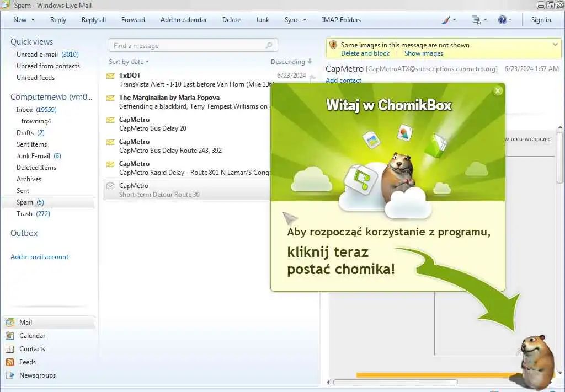
Task: Click the Mail icon in bottom navigation
Action: pyautogui.click(x=10, y=322)
